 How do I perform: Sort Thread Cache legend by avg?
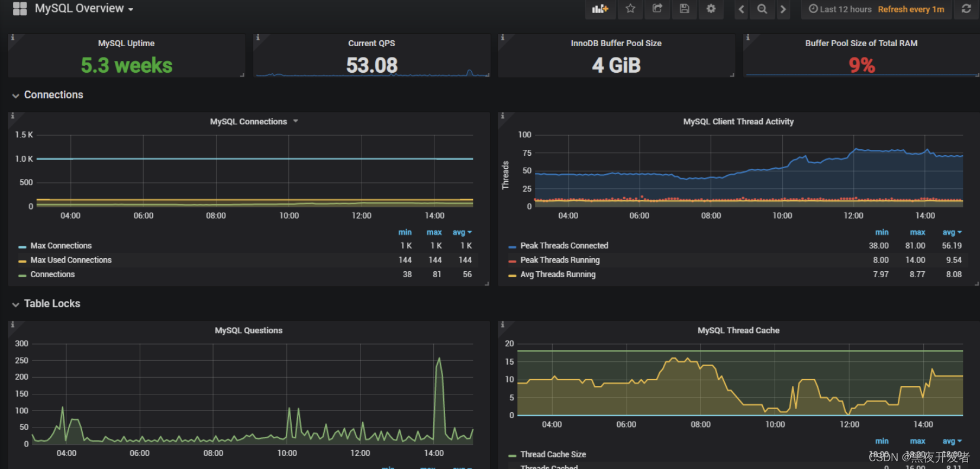coord(952,441)
